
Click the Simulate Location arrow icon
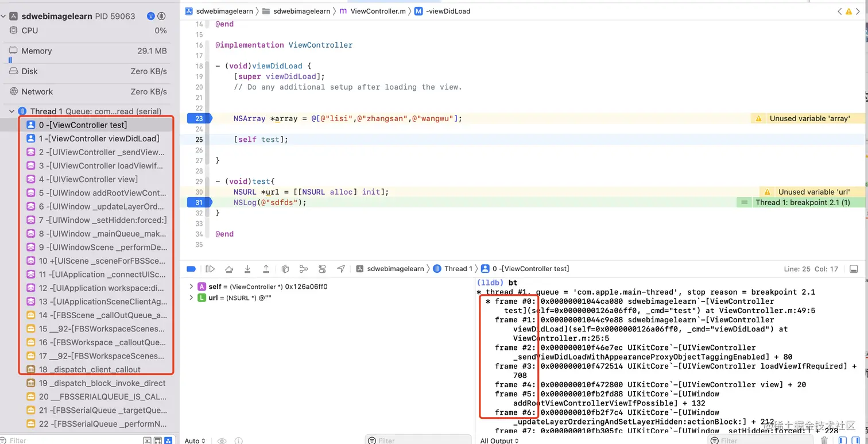click(341, 268)
